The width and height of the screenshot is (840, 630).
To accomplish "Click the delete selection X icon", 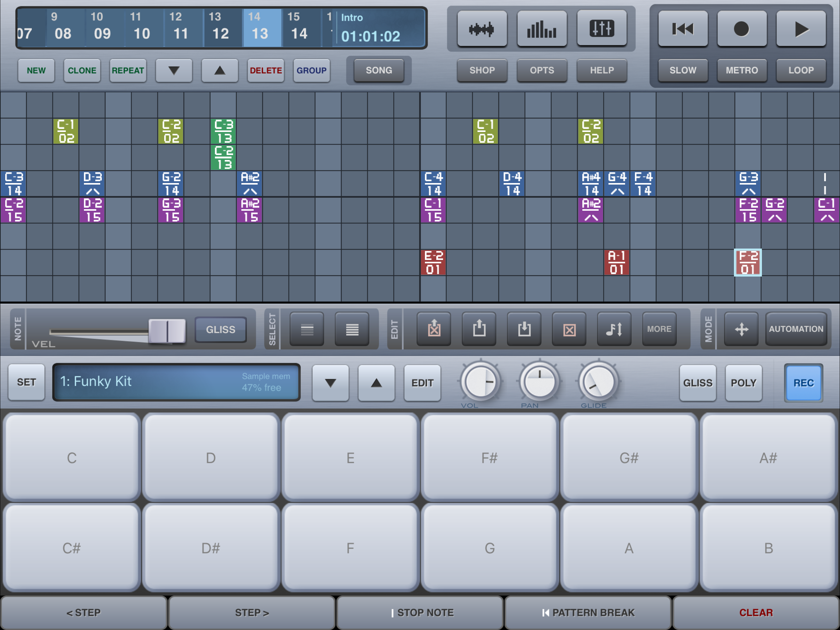I will pos(569,329).
